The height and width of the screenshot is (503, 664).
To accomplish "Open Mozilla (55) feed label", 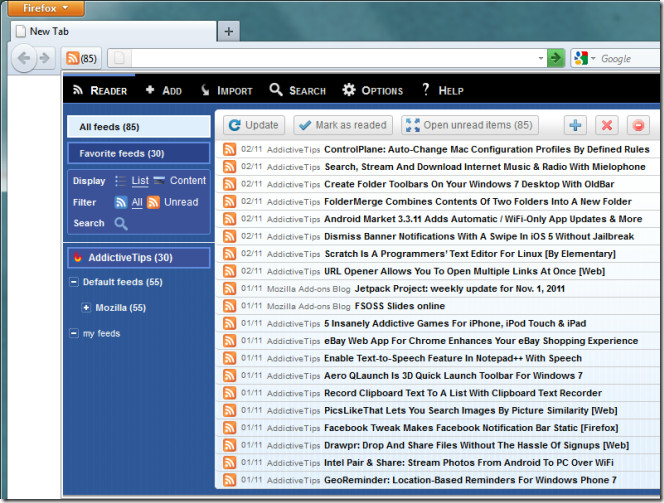I will (x=121, y=308).
